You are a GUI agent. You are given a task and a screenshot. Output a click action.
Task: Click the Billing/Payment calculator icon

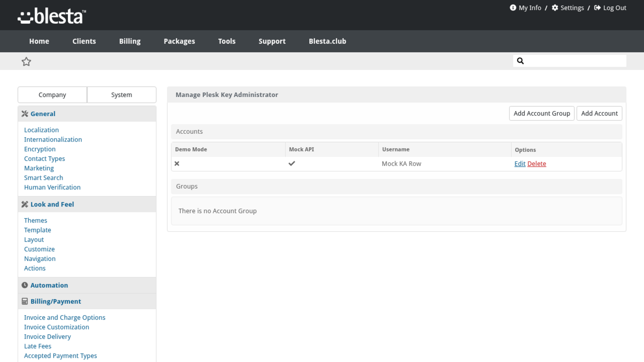click(x=25, y=301)
